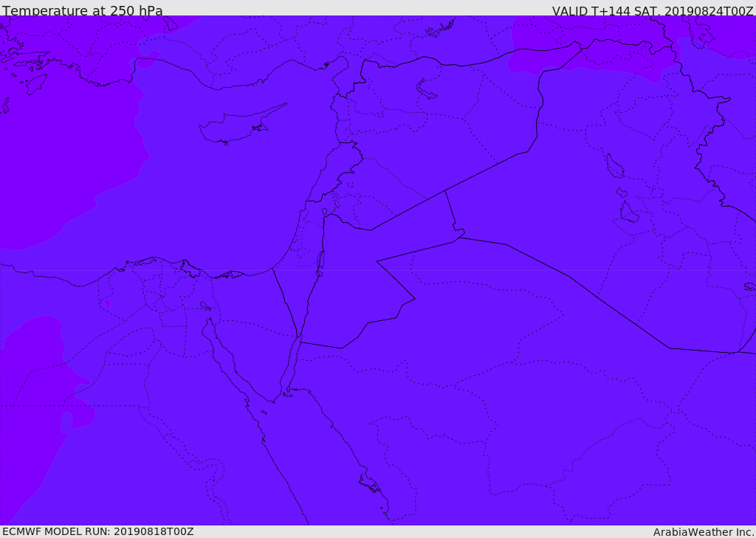Viewport: 756px width, 538px height.
Task: Click the 'ArabiaWeather Inc' credit text
Action: pyautogui.click(x=703, y=532)
